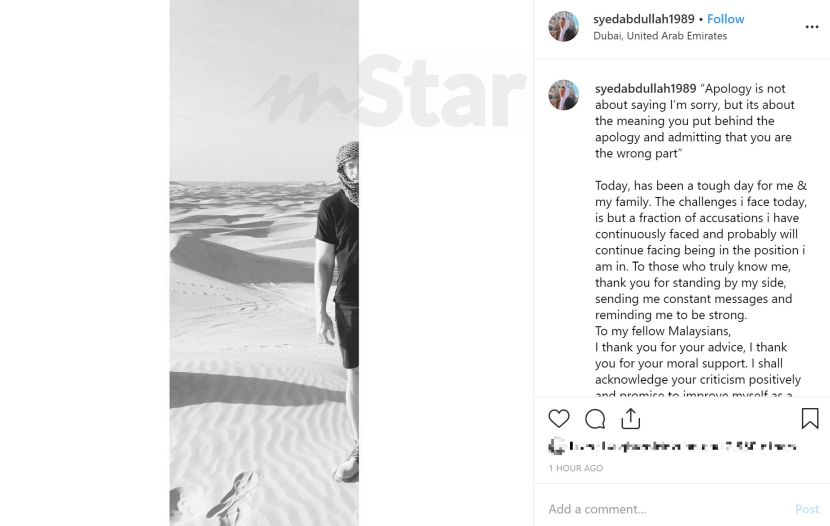View the list of likes
830x526 pixels.
[x=682, y=447]
